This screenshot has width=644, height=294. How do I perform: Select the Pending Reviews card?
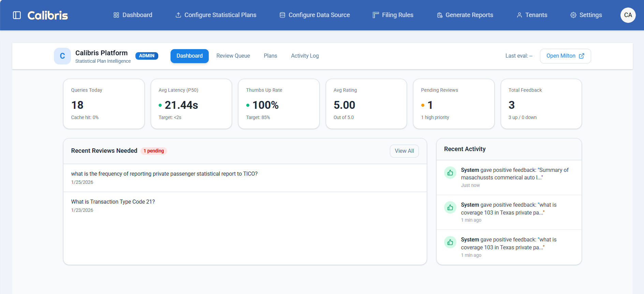click(x=454, y=104)
